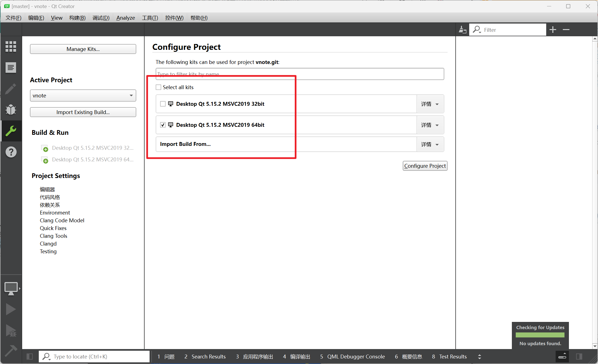The image size is (598, 364).
Task: Toggle the right sidebar visibility icon
Action: point(579,357)
